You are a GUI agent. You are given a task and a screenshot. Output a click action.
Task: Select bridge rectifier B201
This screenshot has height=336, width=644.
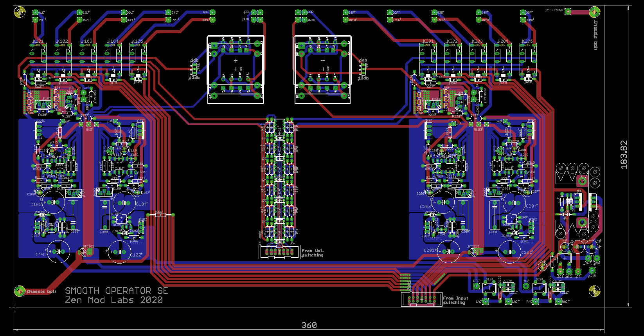pos(539,288)
